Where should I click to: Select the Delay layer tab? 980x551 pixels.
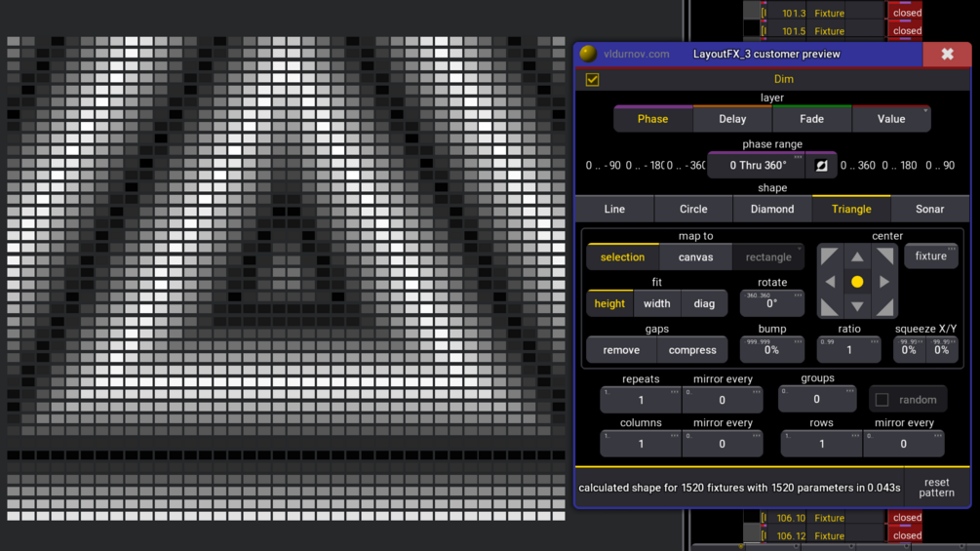[x=732, y=119]
